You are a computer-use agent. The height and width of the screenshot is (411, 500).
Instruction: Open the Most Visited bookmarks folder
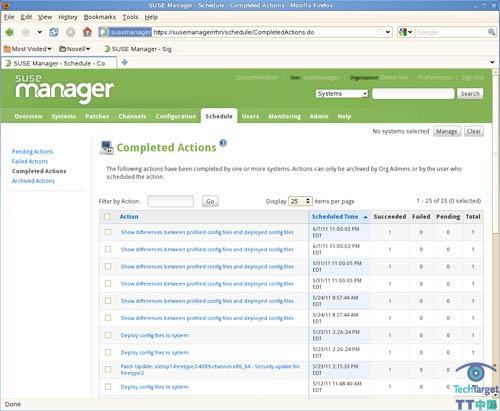tap(28, 49)
